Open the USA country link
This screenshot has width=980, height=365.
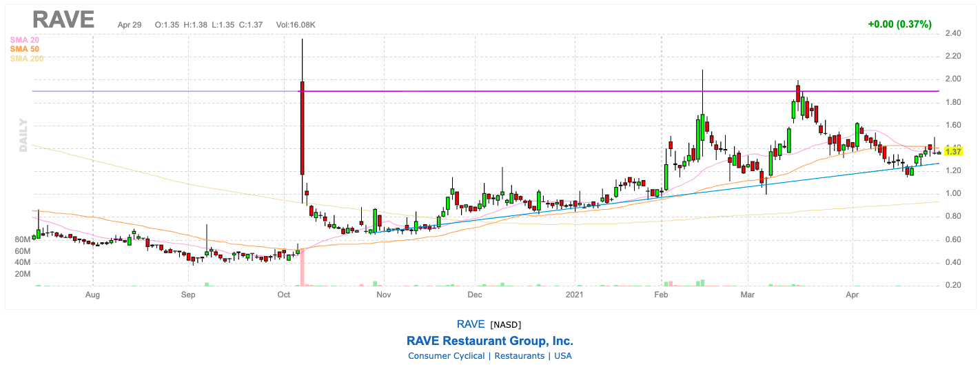[562, 356]
